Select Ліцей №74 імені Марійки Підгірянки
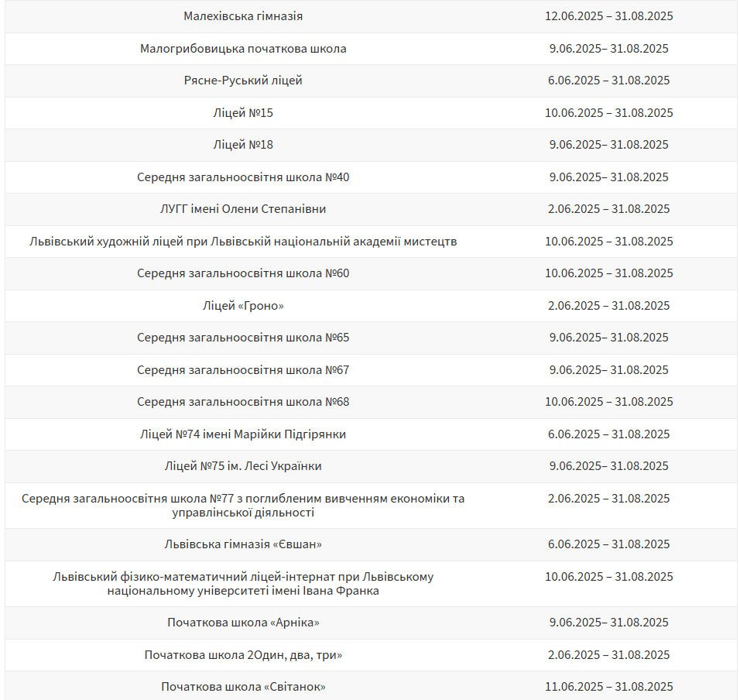This screenshot has height=700, width=740. pyautogui.click(x=243, y=434)
